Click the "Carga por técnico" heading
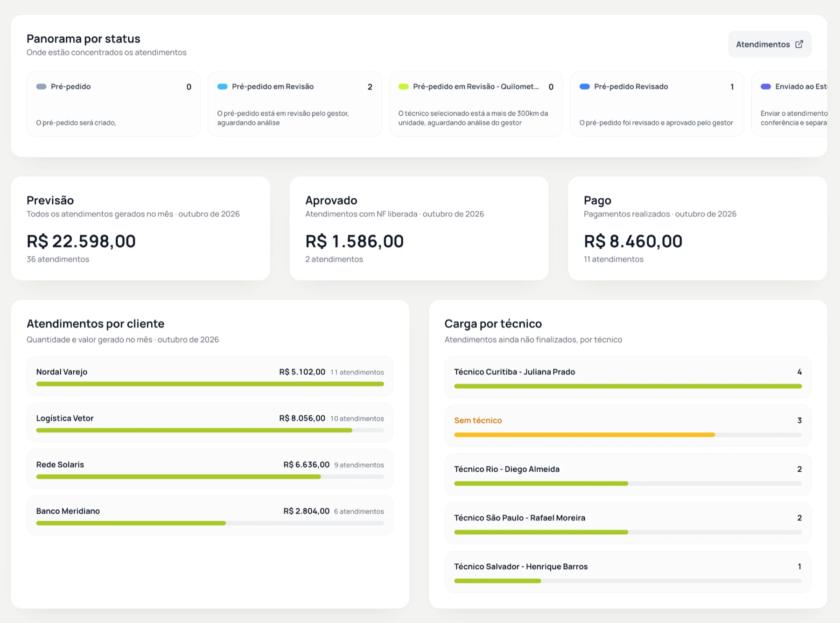The width and height of the screenshot is (840, 623). (493, 324)
